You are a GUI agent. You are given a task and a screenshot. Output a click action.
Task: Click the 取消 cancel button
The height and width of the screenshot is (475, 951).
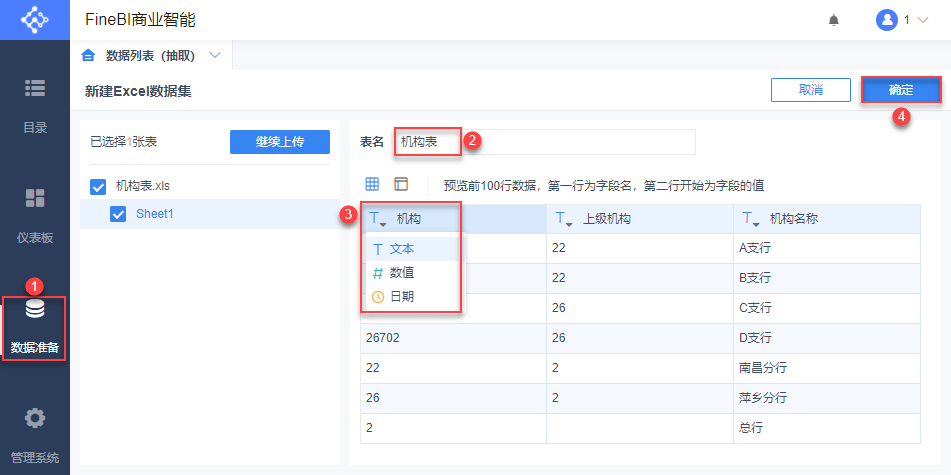[810, 90]
